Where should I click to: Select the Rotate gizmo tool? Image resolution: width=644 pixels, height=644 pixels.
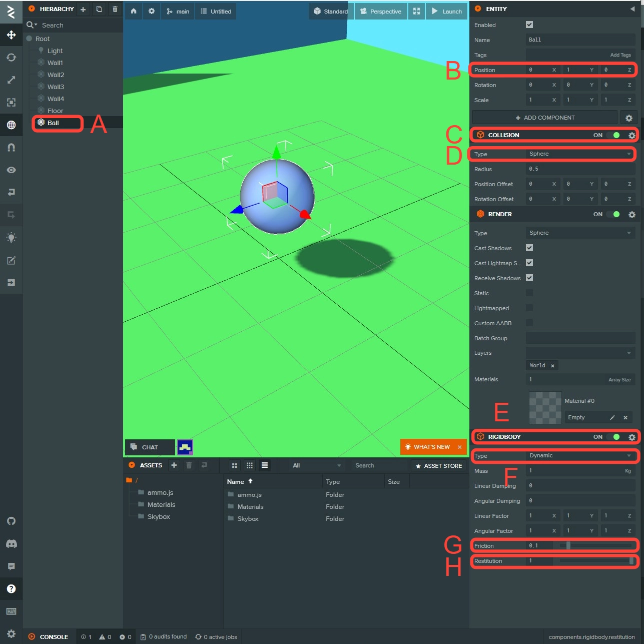[11, 58]
